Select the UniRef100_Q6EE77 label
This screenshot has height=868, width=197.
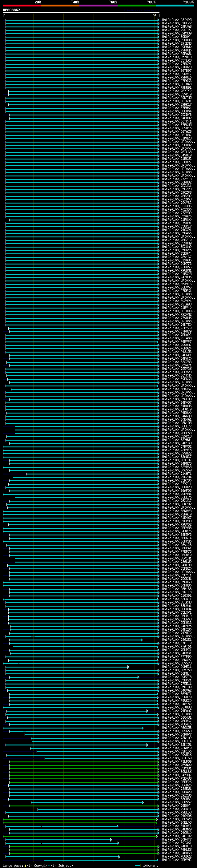[177, 426]
